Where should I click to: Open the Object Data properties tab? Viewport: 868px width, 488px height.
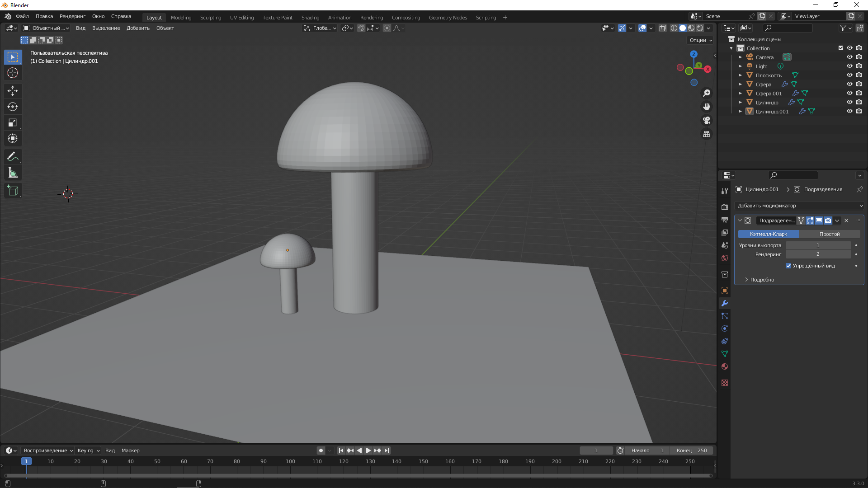tap(725, 354)
